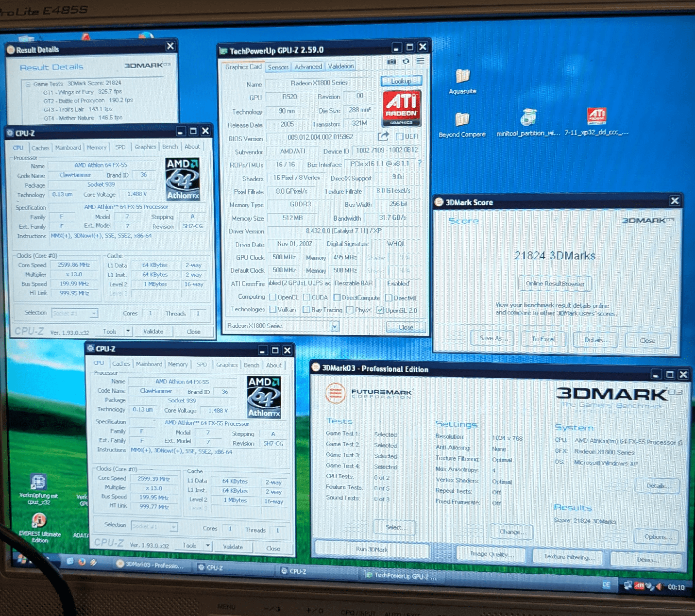The image size is (695, 616).
Task: Open the Caches tab in the upper CPU-Z
Action: [40, 148]
